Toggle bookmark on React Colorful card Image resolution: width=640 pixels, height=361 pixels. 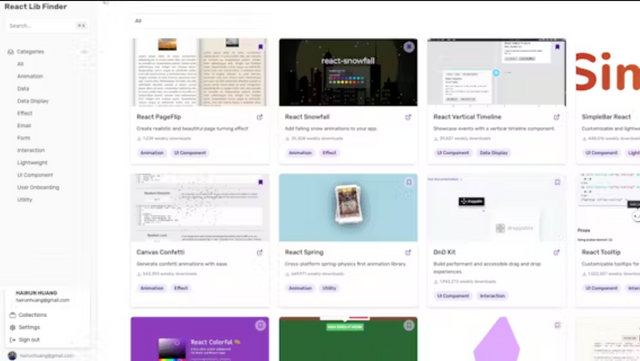pos(260,325)
